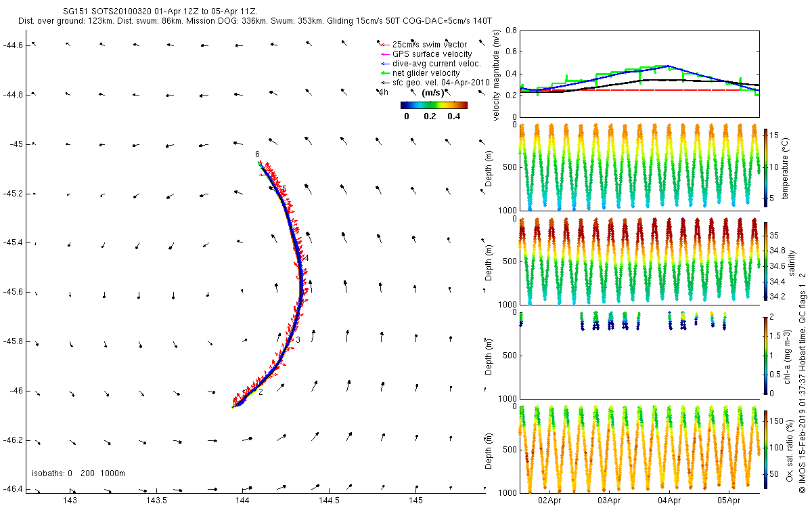This screenshot has width=812, height=508.
Task: Click the 'chl-a (mg m-3)' colorbar label
Action: (787, 356)
